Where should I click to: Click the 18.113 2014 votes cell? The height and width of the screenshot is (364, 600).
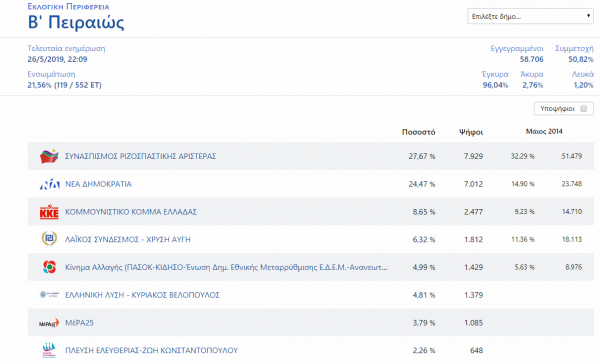coord(572,240)
